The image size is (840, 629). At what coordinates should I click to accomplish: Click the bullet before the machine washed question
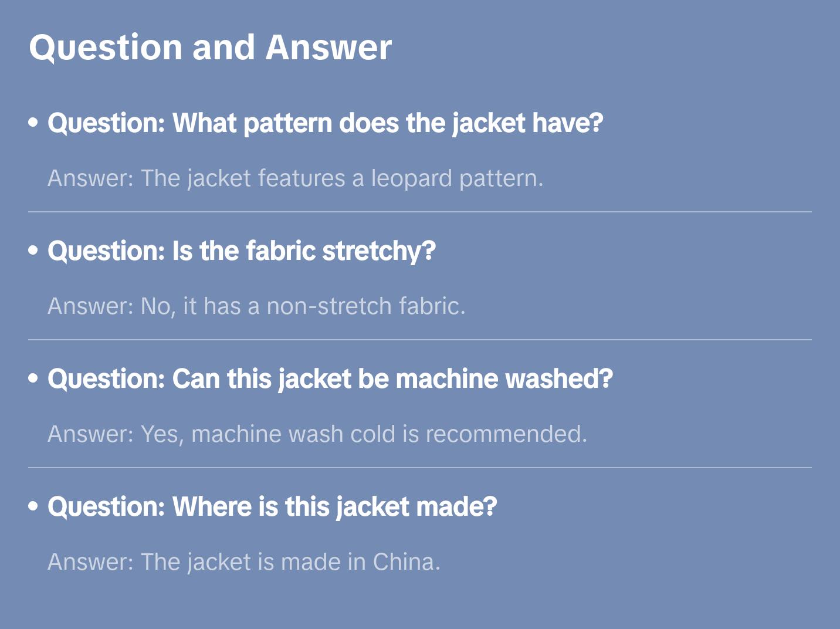pyautogui.click(x=33, y=378)
